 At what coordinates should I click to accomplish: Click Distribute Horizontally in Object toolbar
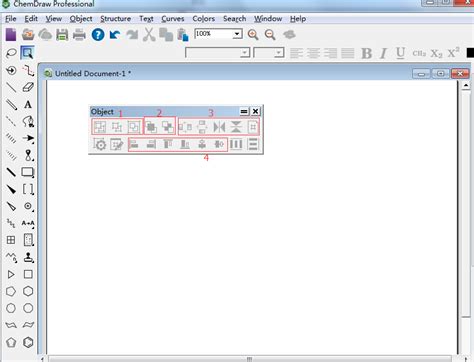click(236, 144)
